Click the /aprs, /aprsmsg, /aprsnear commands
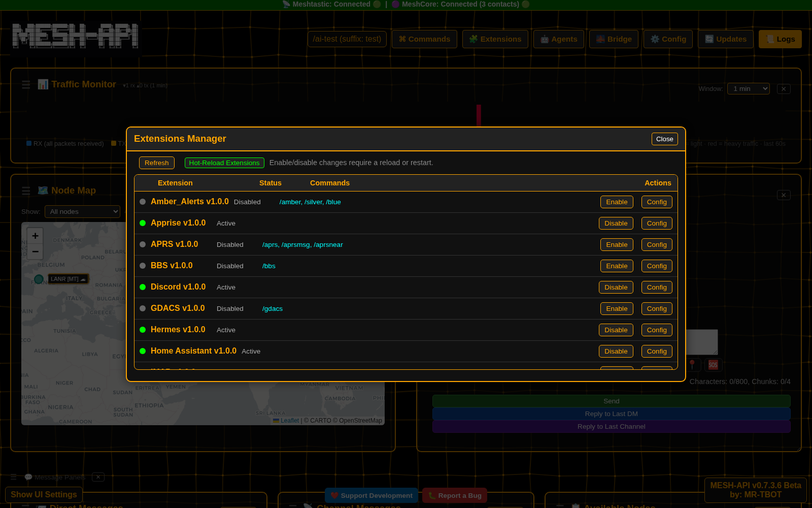This screenshot has width=812, height=508. tap(302, 244)
